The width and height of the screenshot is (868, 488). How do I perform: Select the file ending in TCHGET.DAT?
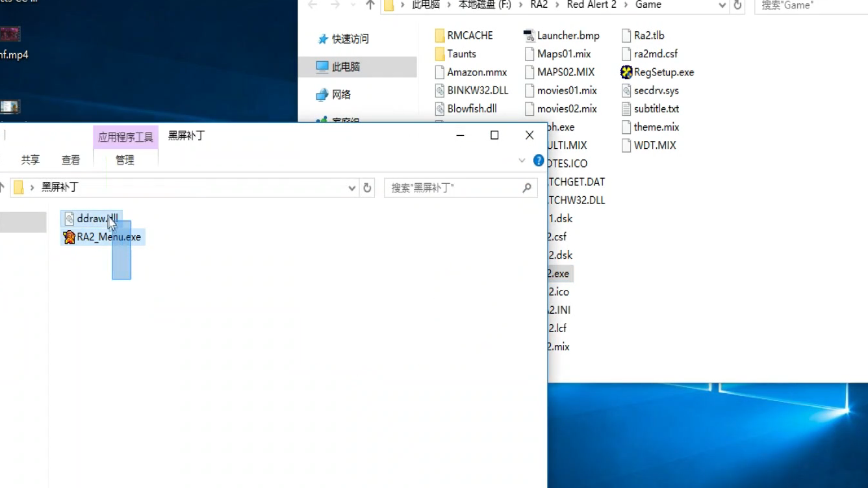[x=576, y=182]
